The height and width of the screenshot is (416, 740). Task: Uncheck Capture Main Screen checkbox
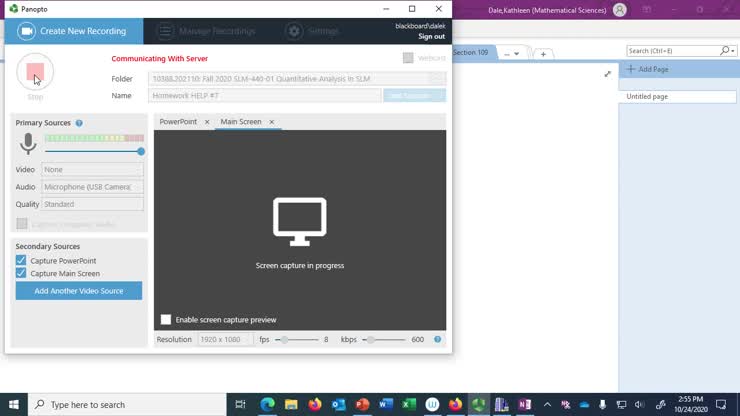(21, 273)
